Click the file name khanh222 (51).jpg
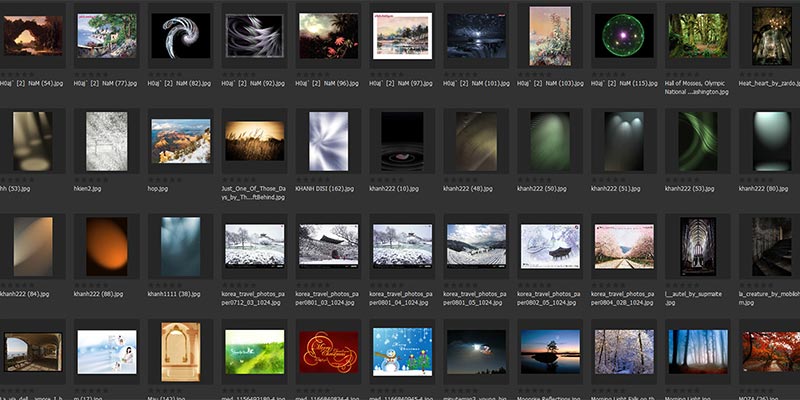 tap(616, 189)
